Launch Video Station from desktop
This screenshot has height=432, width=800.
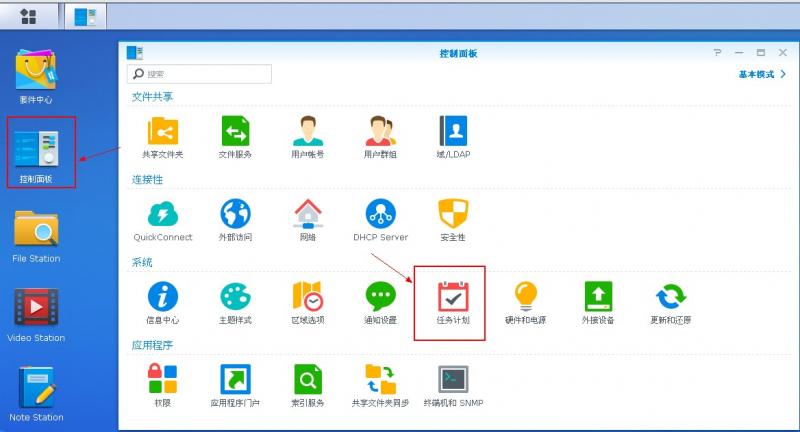click(36, 316)
